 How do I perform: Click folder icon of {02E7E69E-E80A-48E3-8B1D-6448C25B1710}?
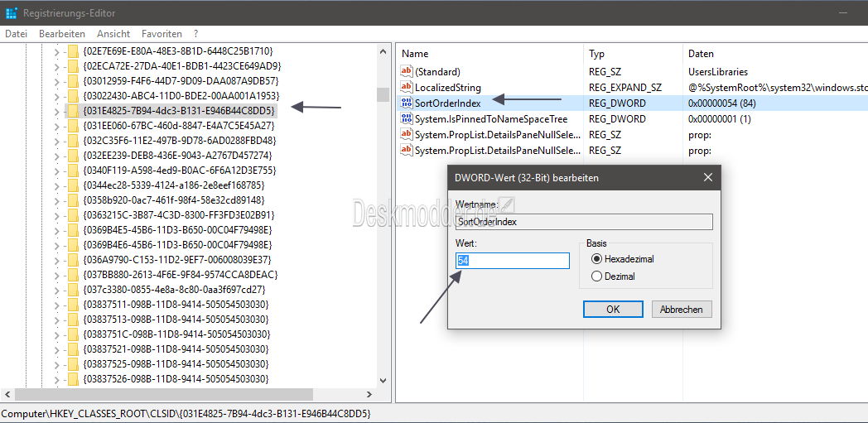(73, 51)
